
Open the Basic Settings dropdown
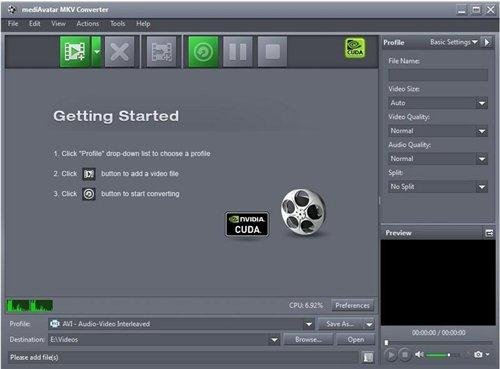[454, 42]
